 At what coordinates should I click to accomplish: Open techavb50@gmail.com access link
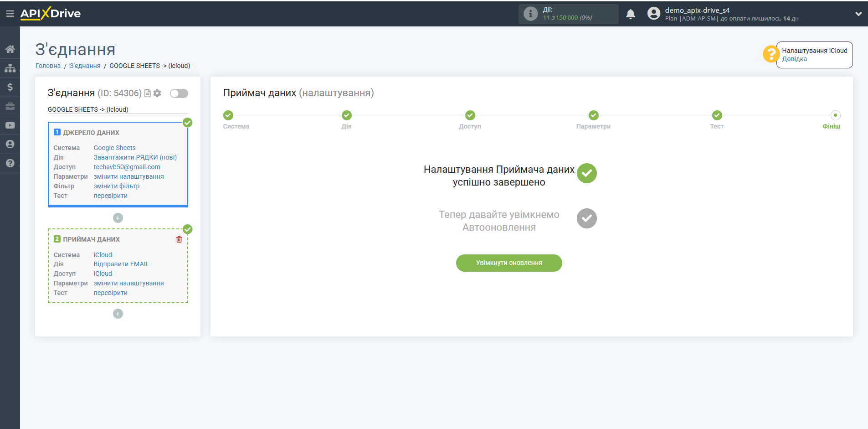[127, 167]
